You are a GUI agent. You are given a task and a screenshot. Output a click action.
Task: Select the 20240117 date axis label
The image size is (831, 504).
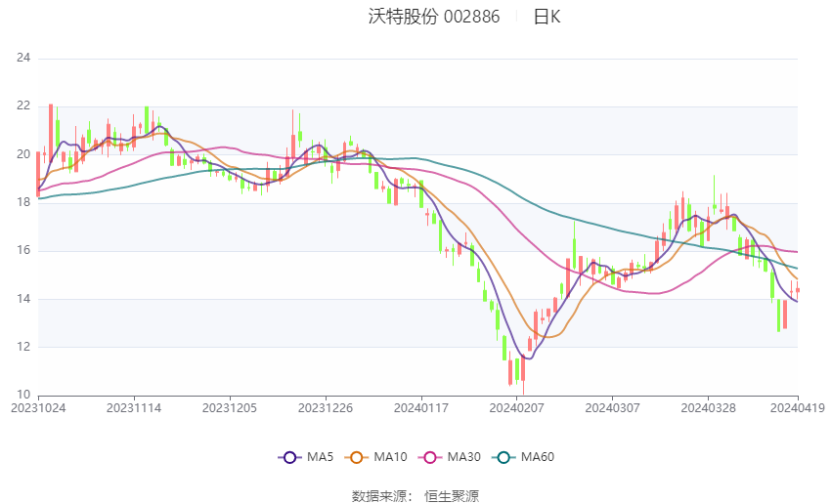point(421,408)
